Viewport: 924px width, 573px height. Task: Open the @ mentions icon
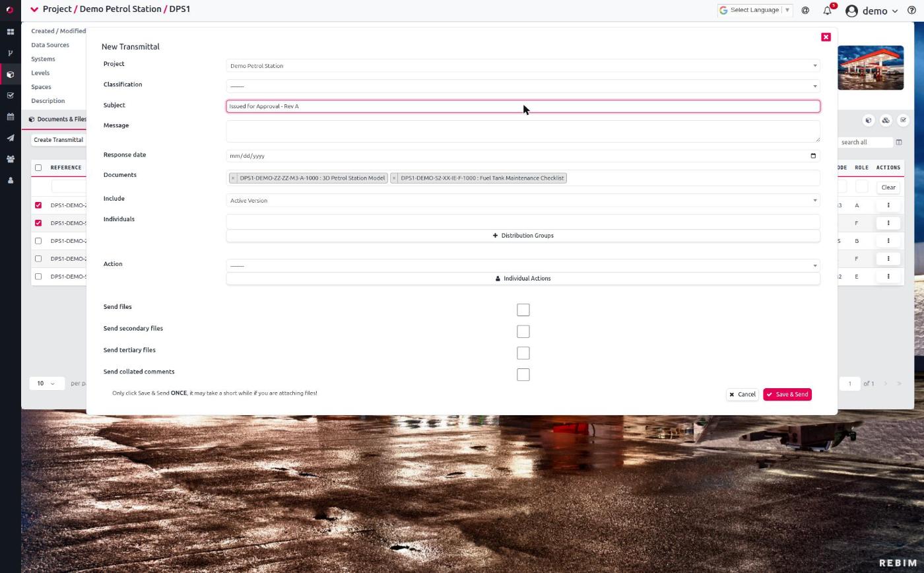point(805,11)
